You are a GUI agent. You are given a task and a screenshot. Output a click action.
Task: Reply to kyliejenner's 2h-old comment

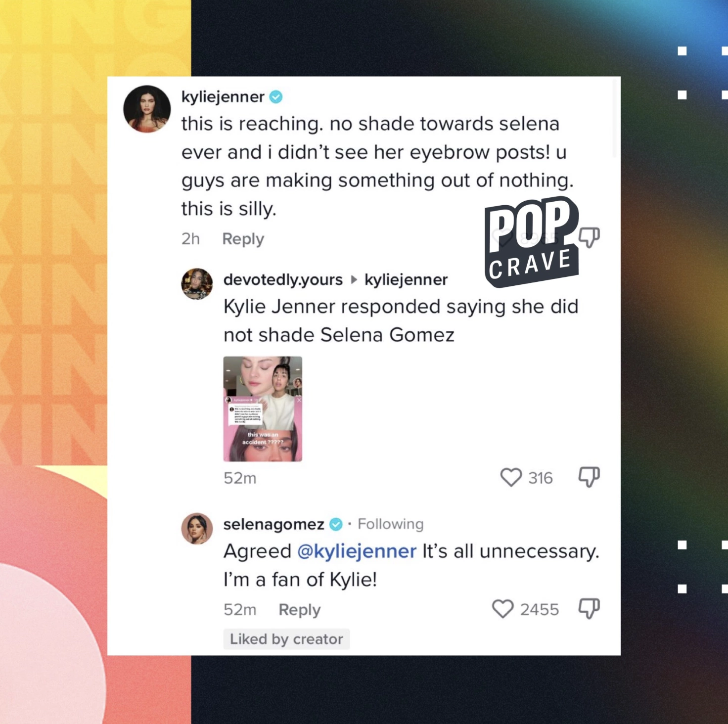pos(243,239)
